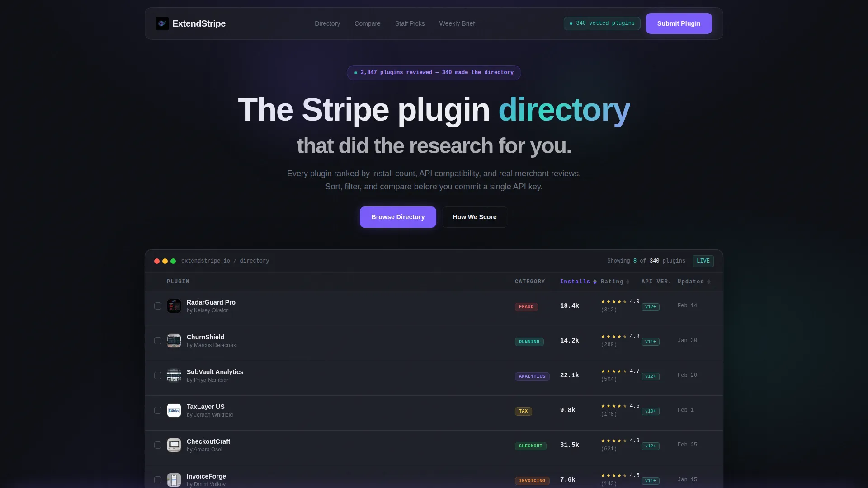
Task: Click TaxLayer US v10+ API badge
Action: tap(650, 411)
